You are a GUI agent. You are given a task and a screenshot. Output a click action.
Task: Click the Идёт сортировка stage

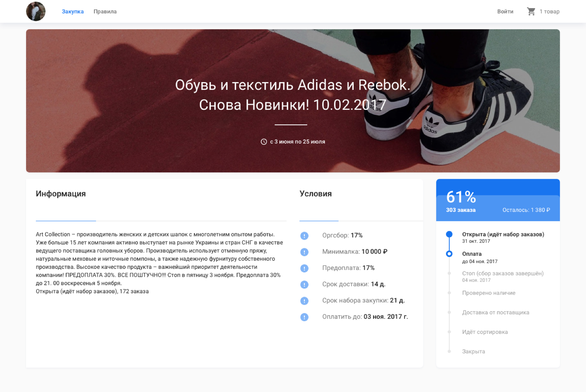485,332
